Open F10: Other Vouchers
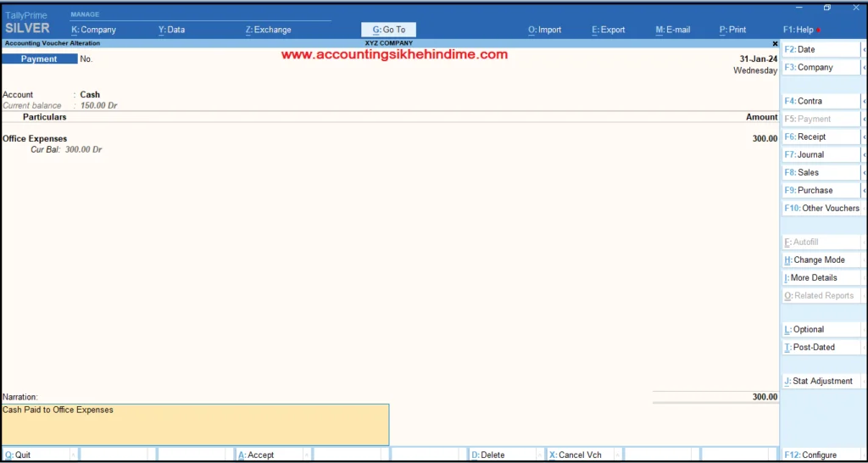 822,209
